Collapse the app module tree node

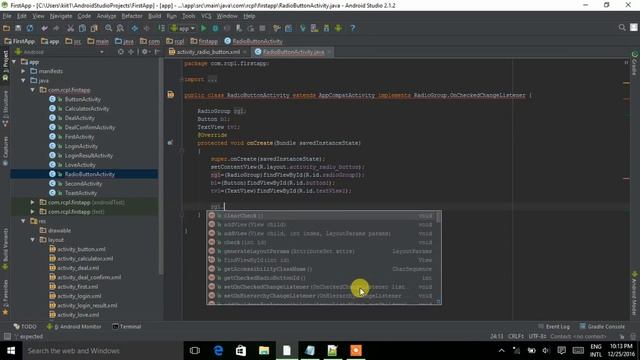(x=15, y=62)
